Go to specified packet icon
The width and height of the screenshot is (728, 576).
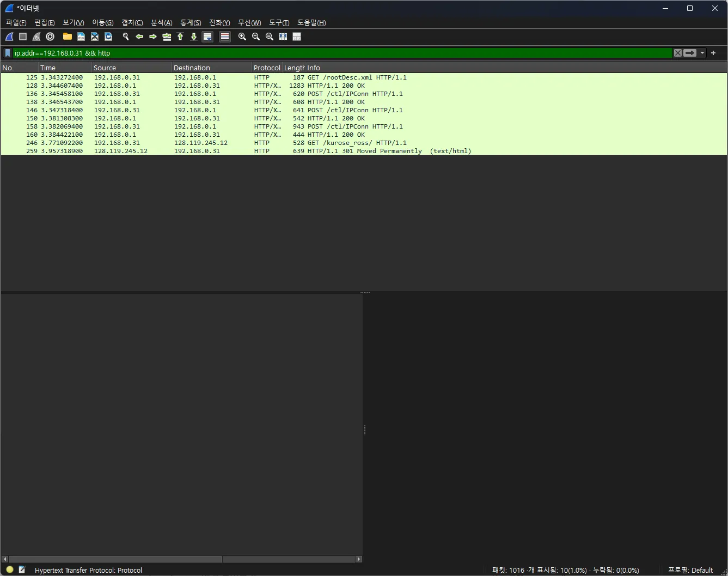pyautogui.click(x=167, y=37)
